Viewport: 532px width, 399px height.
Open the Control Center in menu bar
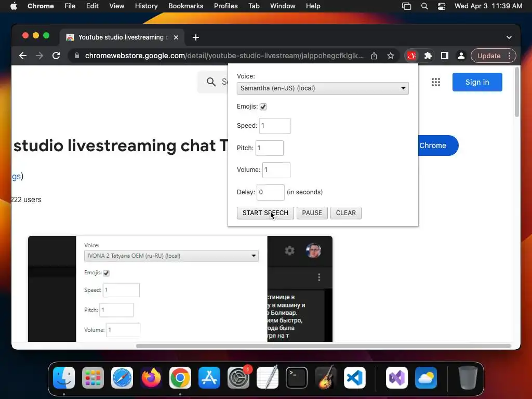click(x=442, y=6)
